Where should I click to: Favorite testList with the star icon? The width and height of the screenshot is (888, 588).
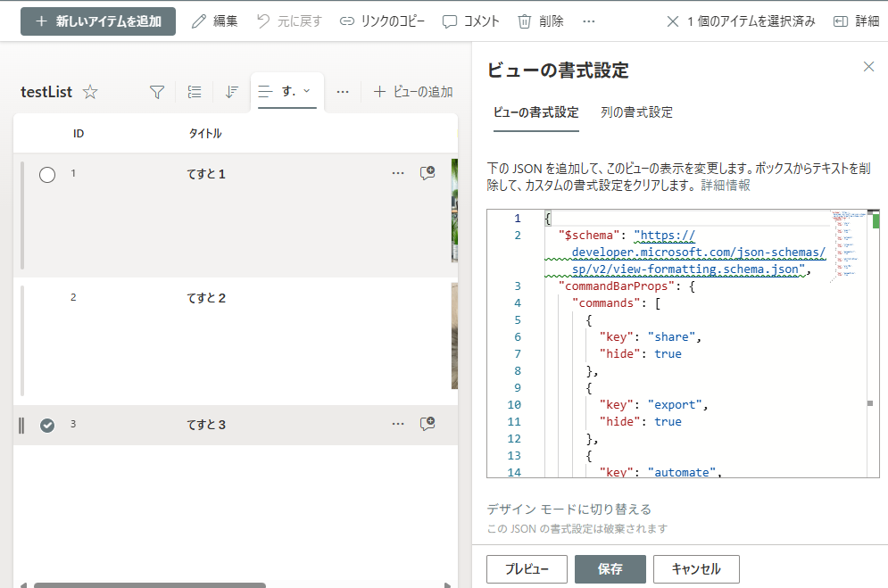90,92
